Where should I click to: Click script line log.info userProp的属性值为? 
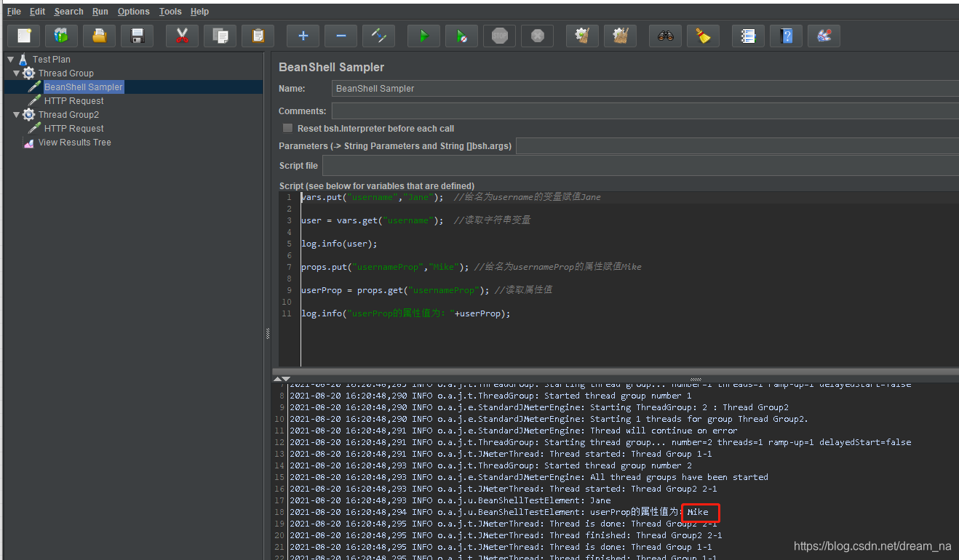pos(406,313)
